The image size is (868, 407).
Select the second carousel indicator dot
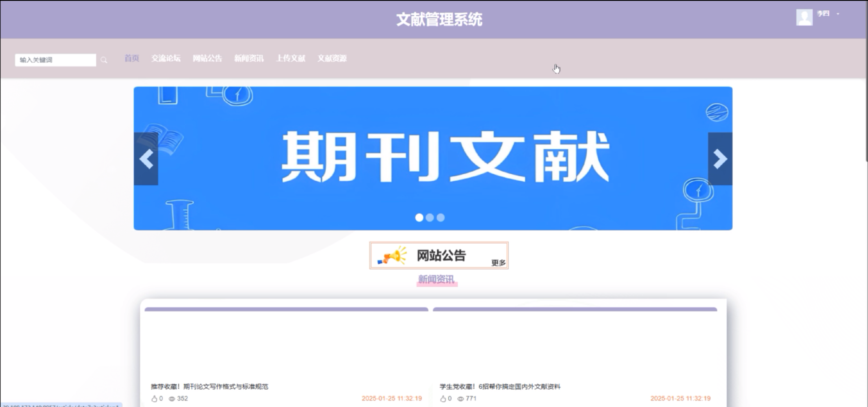[x=430, y=218]
